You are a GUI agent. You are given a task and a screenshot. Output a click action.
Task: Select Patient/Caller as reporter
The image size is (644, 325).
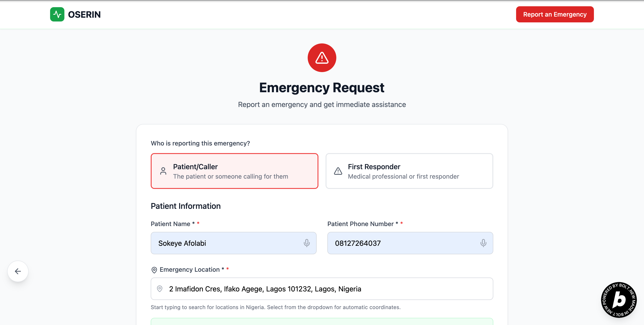click(234, 171)
